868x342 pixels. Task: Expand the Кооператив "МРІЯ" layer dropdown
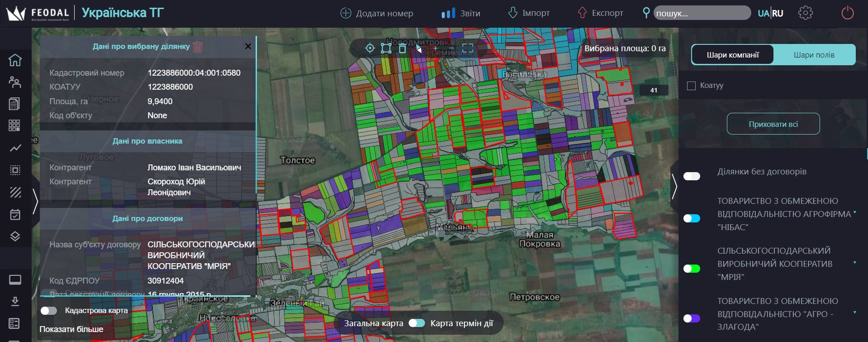[x=854, y=262]
